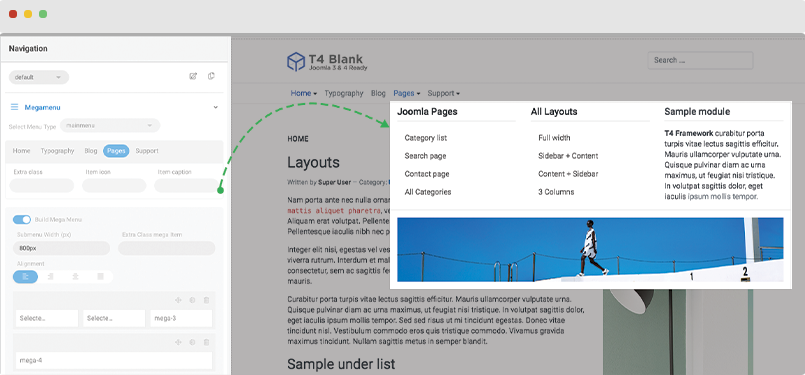The width and height of the screenshot is (805, 375).
Task: Click the site Search box
Action: pyautogui.click(x=700, y=60)
